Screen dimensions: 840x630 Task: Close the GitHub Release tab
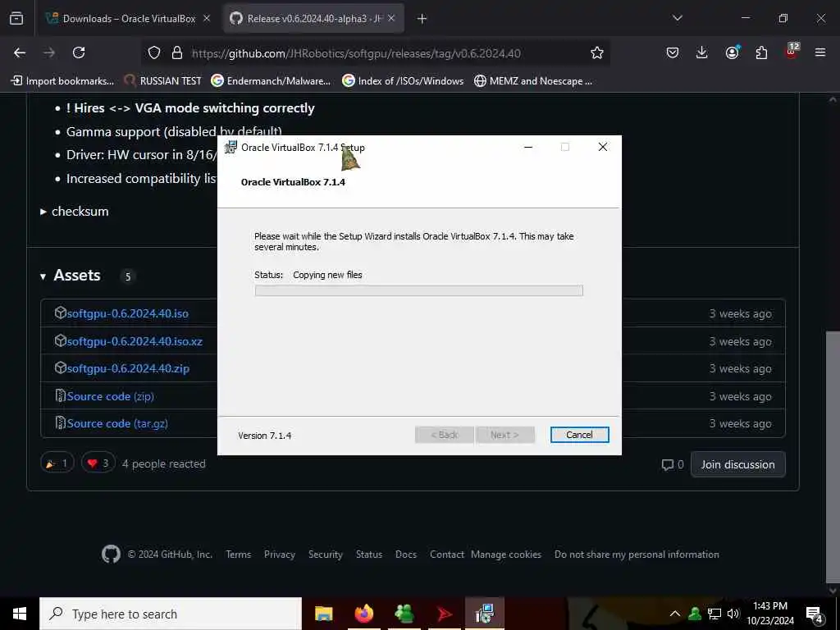coord(391,18)
